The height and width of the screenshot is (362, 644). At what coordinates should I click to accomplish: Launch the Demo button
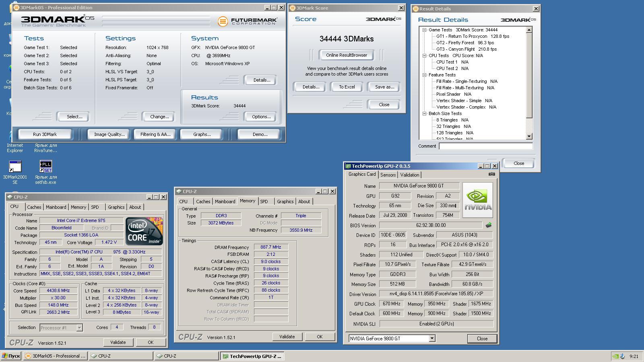click(260, 134)
